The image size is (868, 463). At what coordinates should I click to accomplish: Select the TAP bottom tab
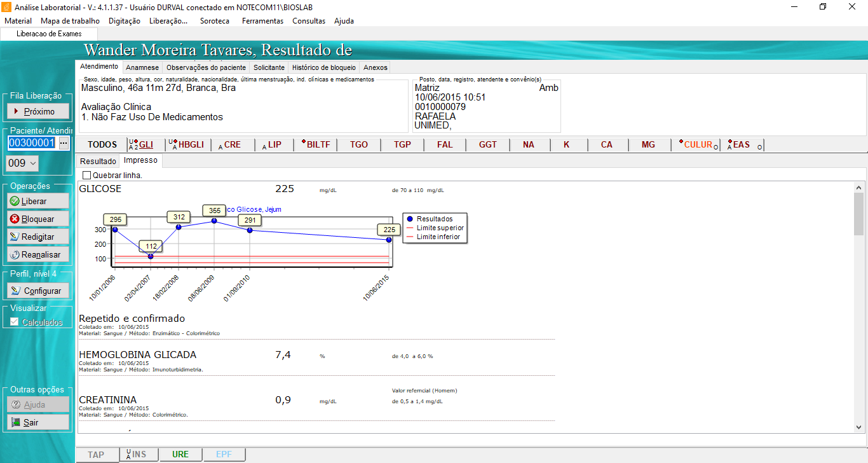tap(97, 455)
